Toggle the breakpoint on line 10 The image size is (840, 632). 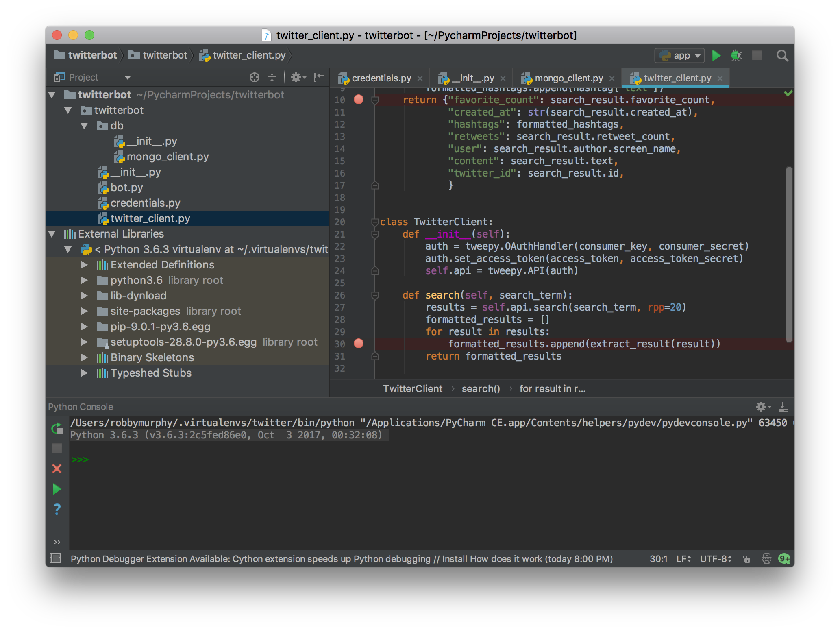coord(358,100)
